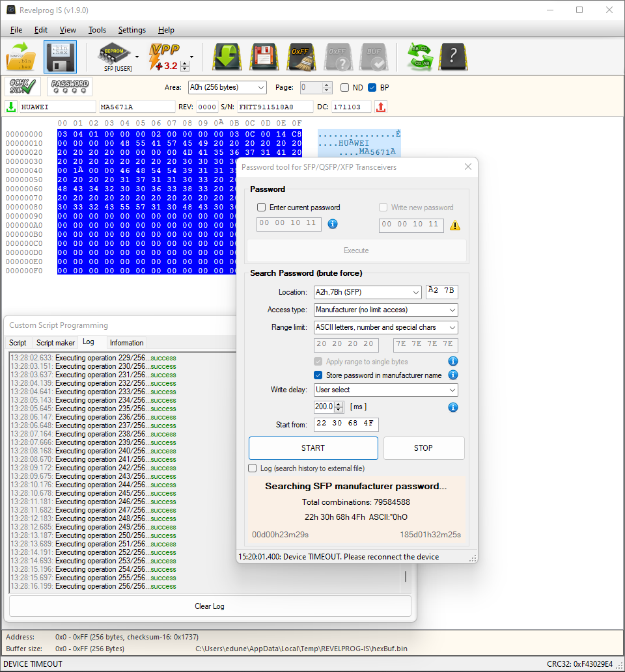Click info icon next to current password

coord(333,224)
